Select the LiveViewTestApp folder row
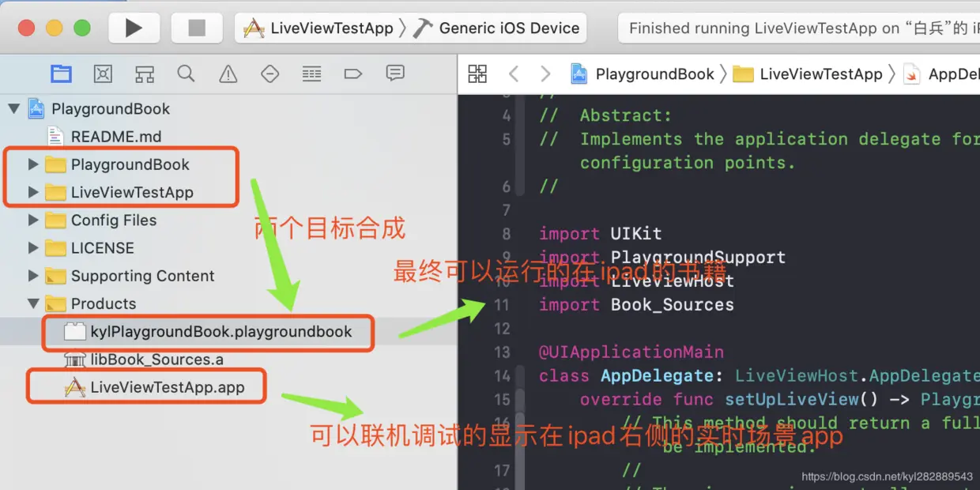 [x=131, y=192]
